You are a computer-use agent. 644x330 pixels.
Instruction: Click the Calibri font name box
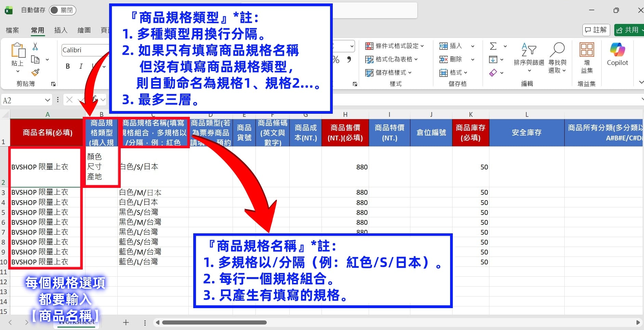click(86, 50)
